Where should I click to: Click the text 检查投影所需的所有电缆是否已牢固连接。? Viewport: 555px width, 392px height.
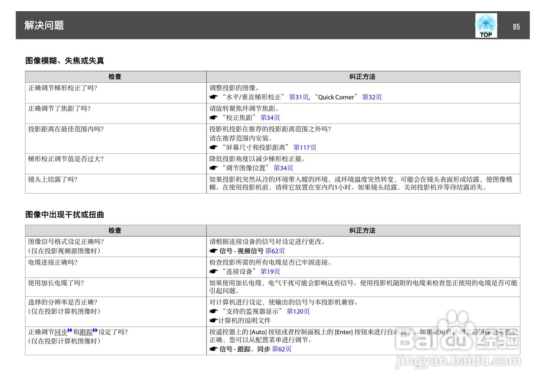tap(271, 262)
